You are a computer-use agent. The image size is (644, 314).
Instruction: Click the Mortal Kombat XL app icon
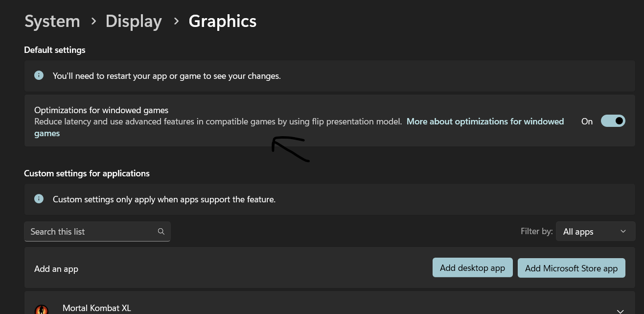(42, 309)
